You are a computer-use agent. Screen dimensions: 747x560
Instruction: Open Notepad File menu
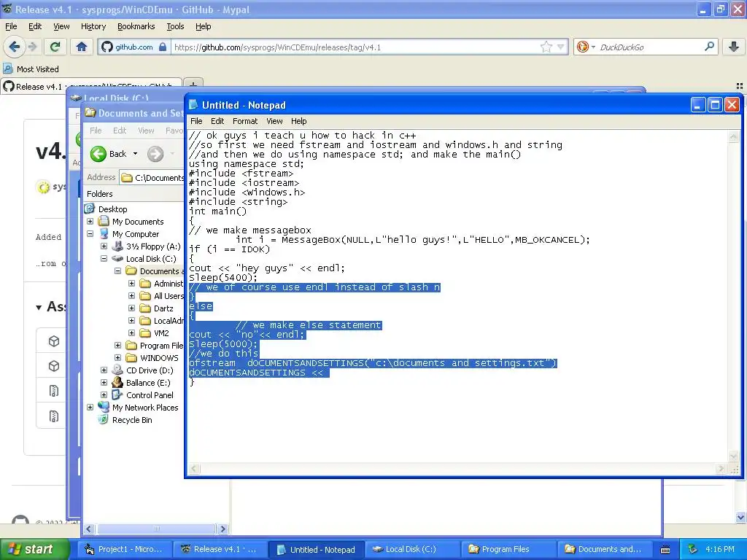coord(196,121)
